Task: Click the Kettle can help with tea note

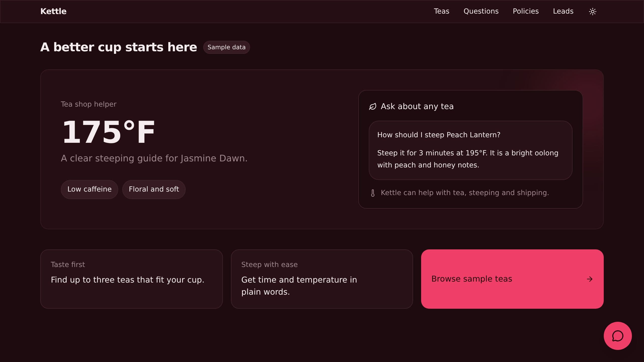Action: point(465,193)
